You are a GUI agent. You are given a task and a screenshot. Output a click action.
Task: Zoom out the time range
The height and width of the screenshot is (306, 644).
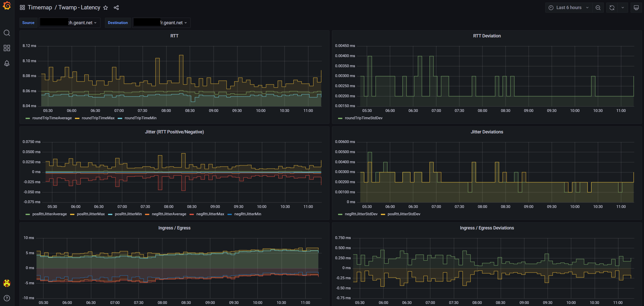point(598,8)
